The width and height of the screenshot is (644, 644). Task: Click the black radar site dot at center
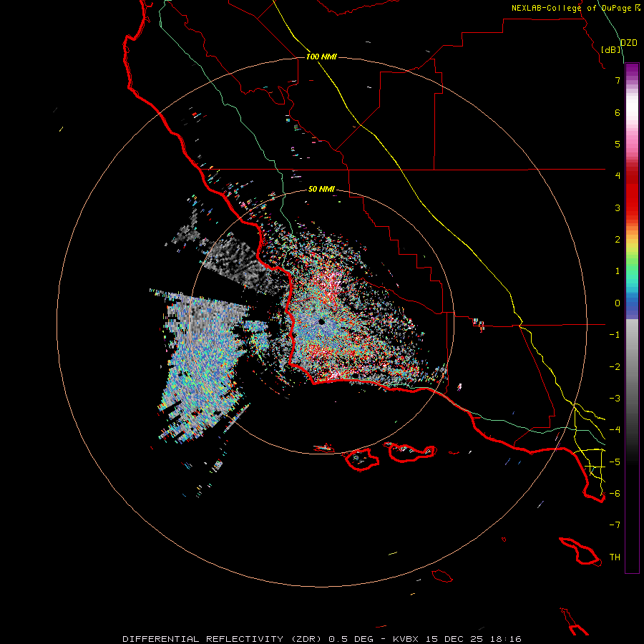click(321, 322)
